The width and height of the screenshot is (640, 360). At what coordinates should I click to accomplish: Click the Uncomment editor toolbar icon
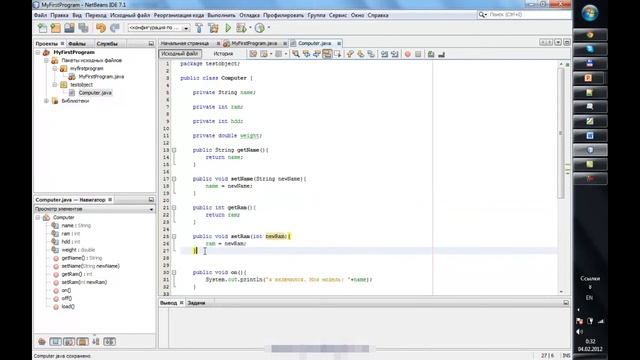[x=441, y=54]
